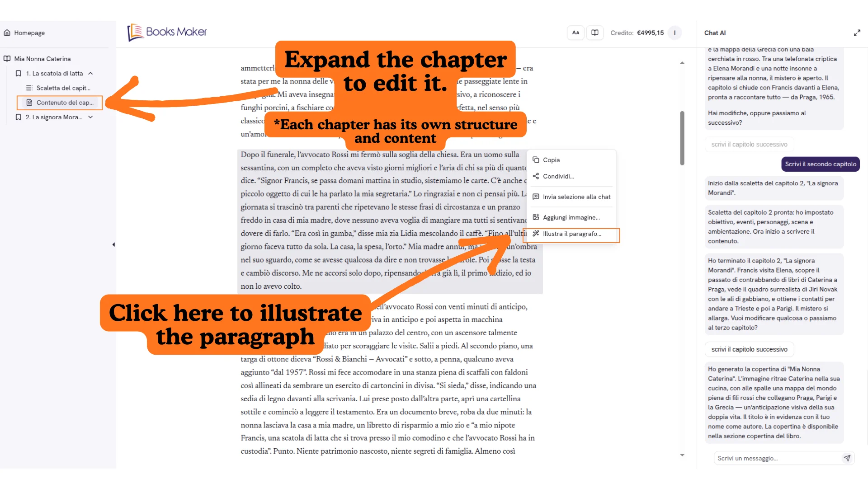Click the list icon next to Scaletta

[x=29, y=88]
